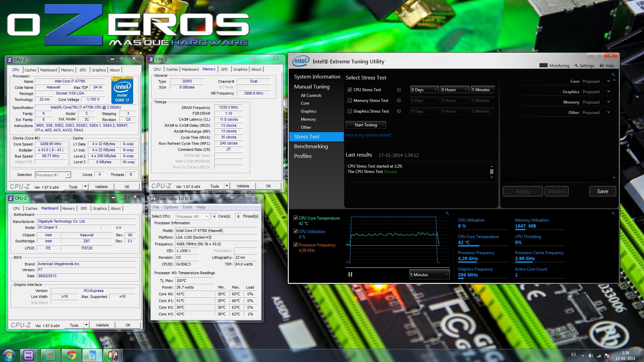This screenshot has height=362, width=644.
Task: Click the Intel logo in XTU title
Action: pos(301,61)
